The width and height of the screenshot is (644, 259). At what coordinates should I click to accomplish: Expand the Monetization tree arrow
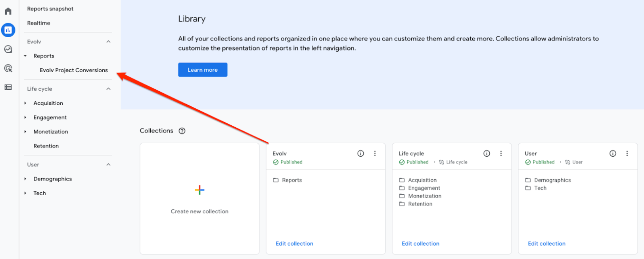tap(25, 132)
